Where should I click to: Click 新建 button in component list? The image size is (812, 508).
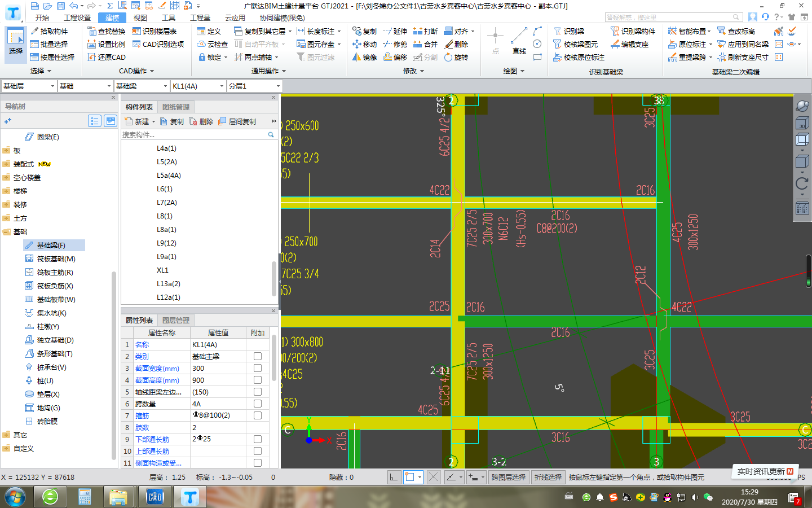tap(140, 121)
